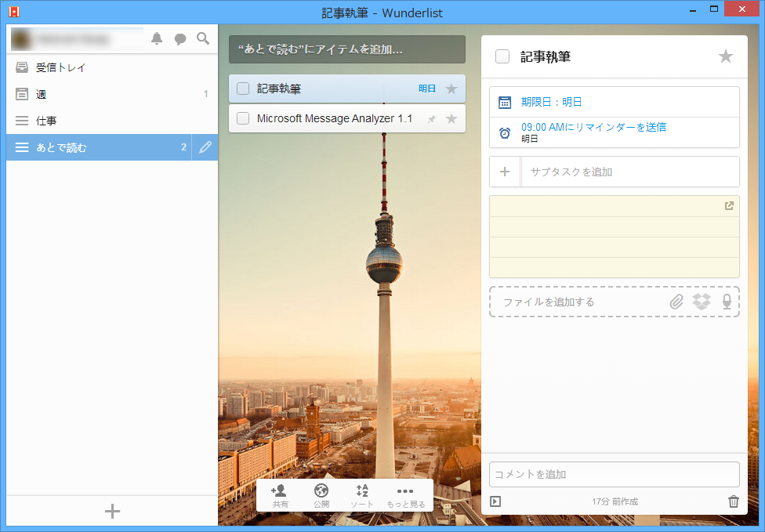765x532 pixels.
Task: Collapse the detail panel with the arrow icon
Action: (495, 501)
